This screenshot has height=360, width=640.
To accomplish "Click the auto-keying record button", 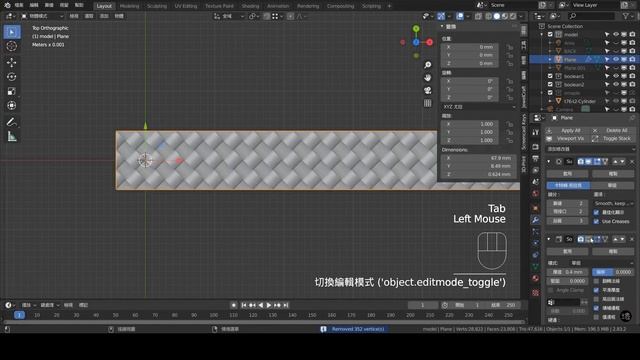I will 234,305.
